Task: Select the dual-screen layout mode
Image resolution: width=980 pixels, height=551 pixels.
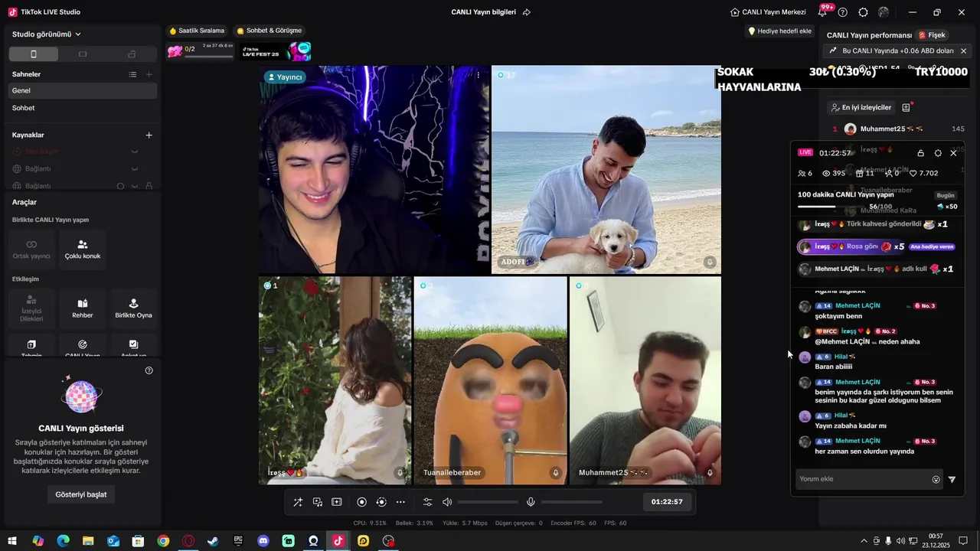Action: (x=132, y=54)
